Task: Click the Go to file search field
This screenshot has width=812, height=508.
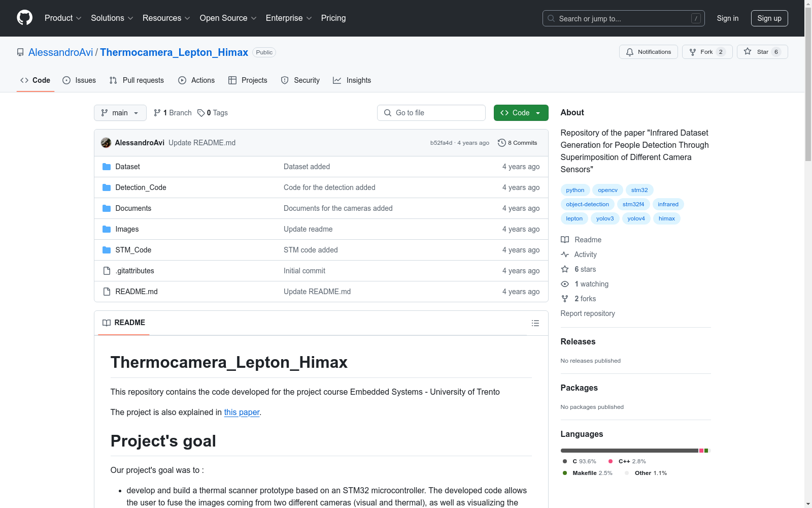Action: [431, 113]
